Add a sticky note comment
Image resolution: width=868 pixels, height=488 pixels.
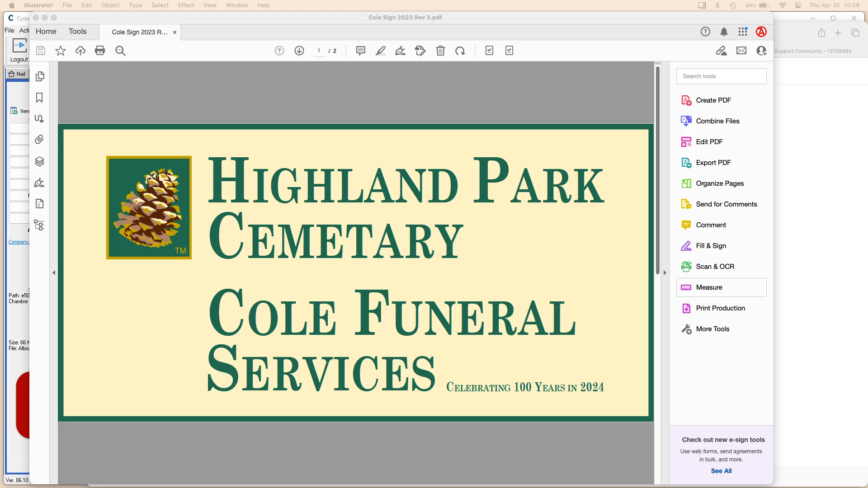coord(360,51)
